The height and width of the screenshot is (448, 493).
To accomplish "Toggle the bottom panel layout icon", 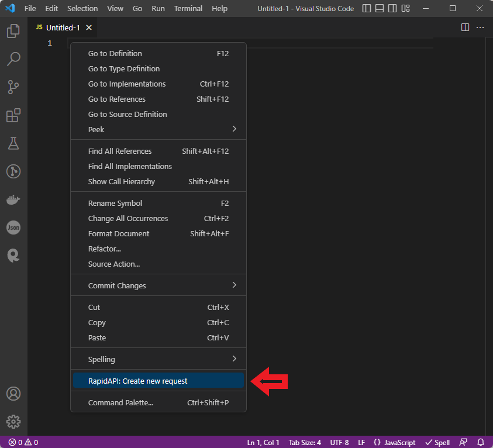I will (x=380, y=8).
